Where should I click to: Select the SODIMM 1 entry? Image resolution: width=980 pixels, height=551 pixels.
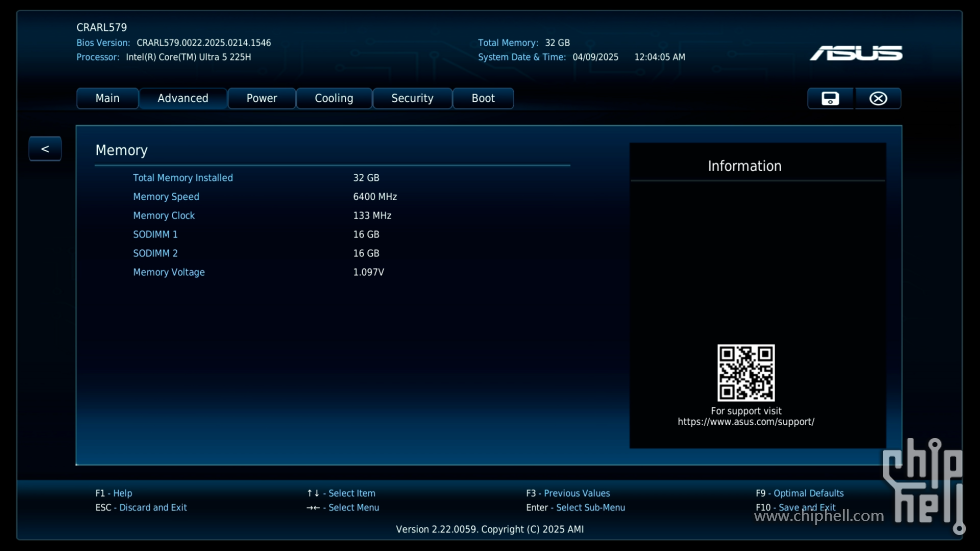155,234
